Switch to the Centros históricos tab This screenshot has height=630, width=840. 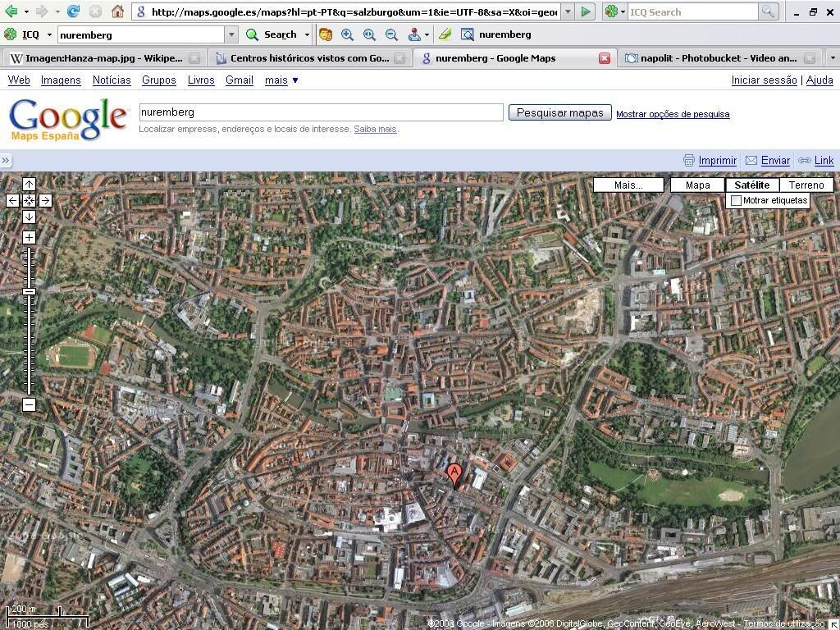click(x=309, y=58)
